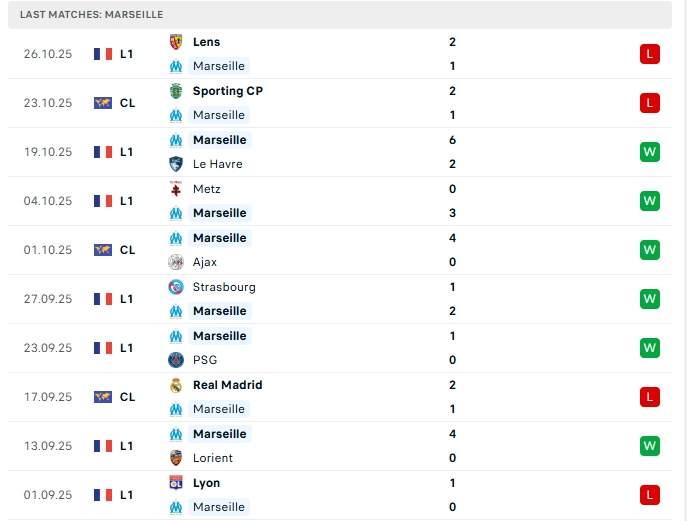Click the loss badge for Lens match

point(650,54)
